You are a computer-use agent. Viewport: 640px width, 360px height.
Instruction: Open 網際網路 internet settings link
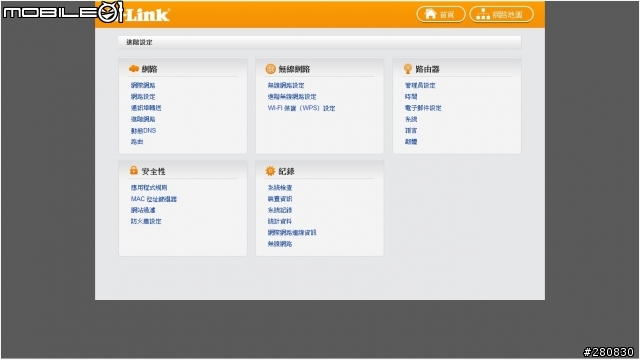pos(143,85)
